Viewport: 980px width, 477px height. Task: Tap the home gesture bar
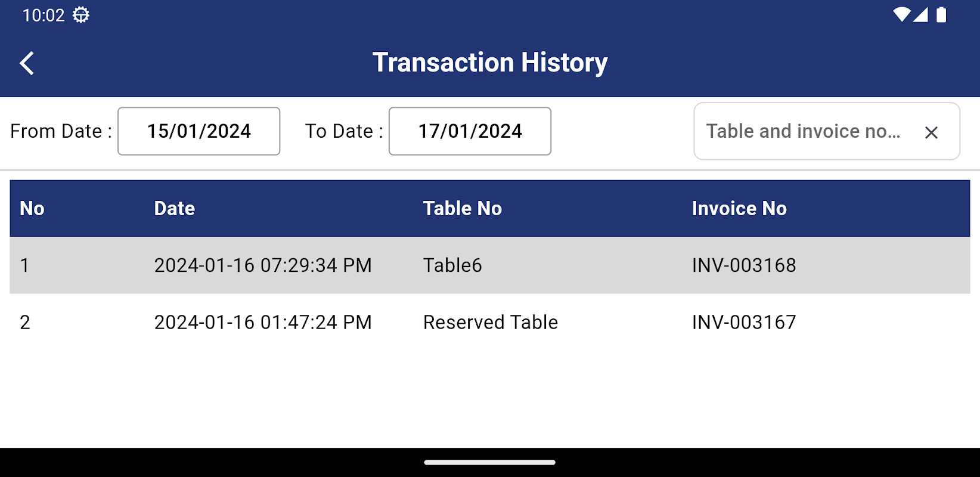pyautogui.click(x=490, y=462)
